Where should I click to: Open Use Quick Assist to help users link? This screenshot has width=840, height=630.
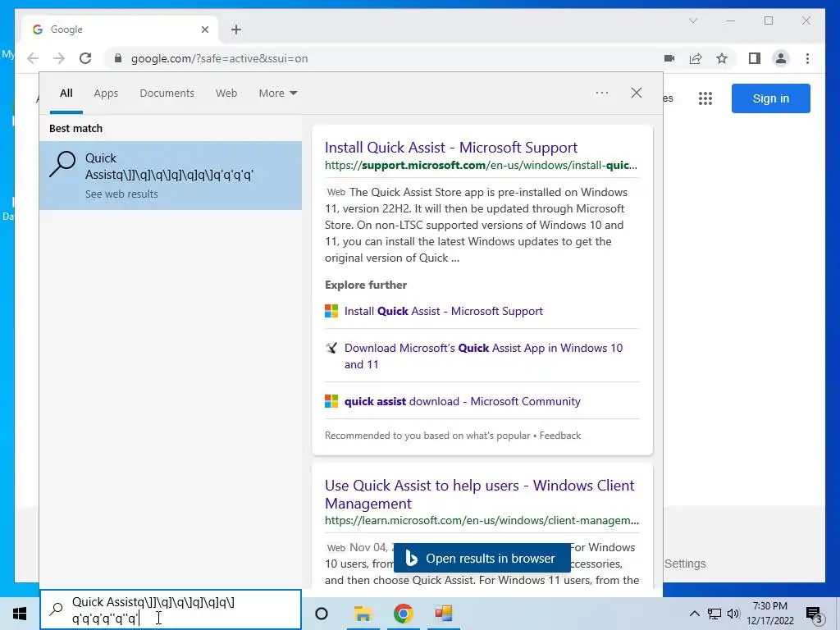(479, 494)
